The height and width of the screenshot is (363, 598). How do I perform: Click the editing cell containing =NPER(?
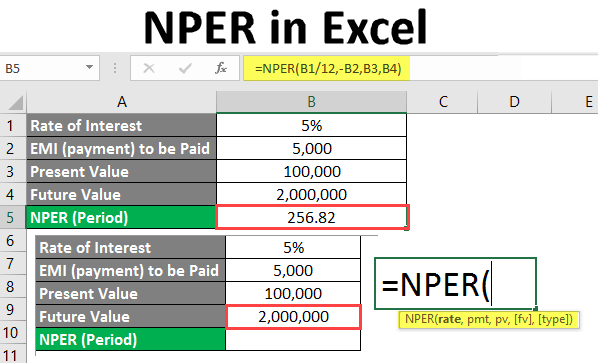[x=455, y=283]
